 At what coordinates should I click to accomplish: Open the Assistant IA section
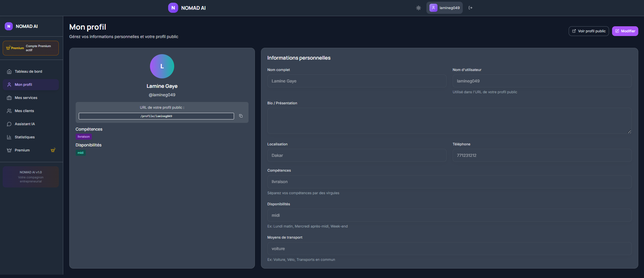(x=31, y=124)
